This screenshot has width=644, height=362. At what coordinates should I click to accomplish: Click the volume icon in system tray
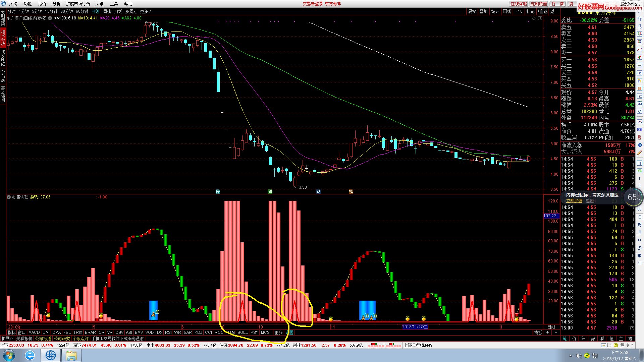tap(579, 356)
